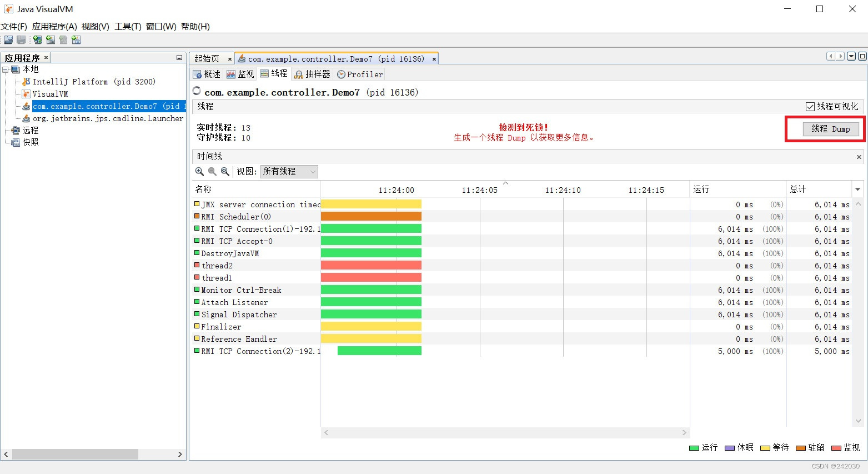Open the 视图(V) menu
The height and width of the screenshot is (474, 868).
pos(95,27)
